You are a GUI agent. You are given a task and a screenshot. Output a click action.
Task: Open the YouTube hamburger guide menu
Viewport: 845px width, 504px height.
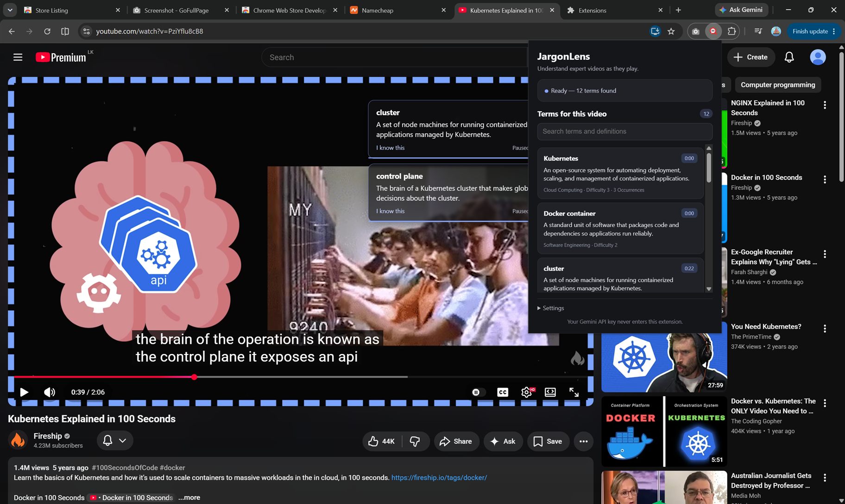click(x=18, y=57)
